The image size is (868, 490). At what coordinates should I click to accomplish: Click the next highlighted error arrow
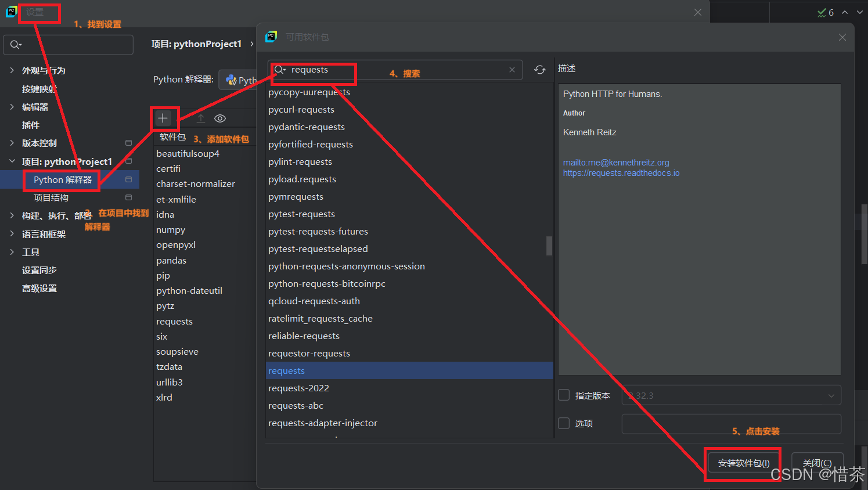(x=860, y=12)
